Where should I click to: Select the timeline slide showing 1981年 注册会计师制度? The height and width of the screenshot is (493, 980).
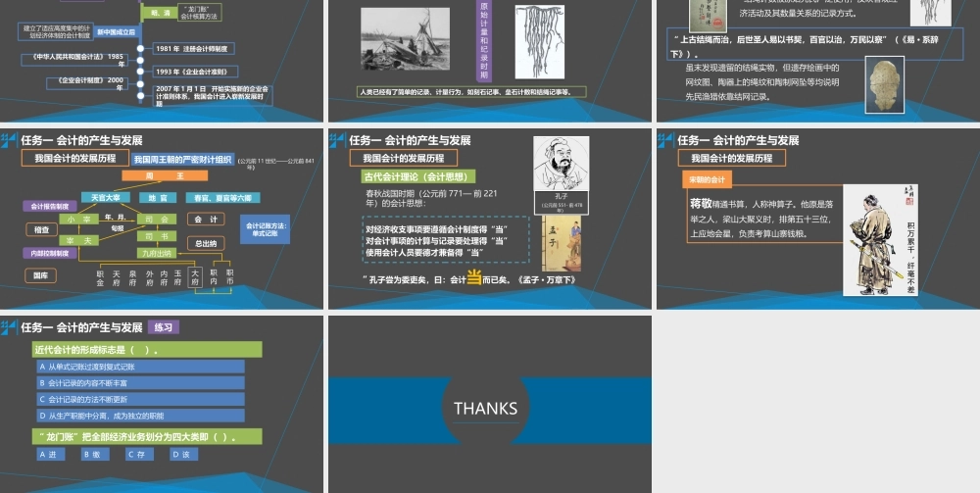162,61
